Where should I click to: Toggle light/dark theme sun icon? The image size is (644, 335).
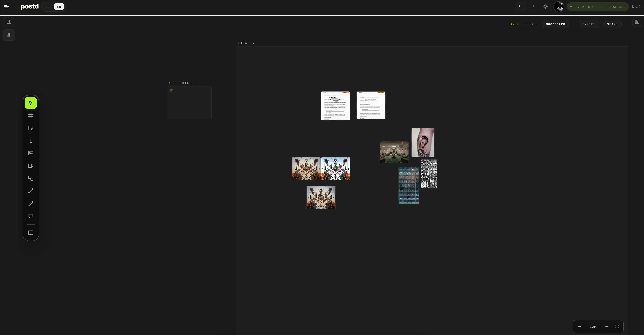pyautogui.click(x=545, y=7)
